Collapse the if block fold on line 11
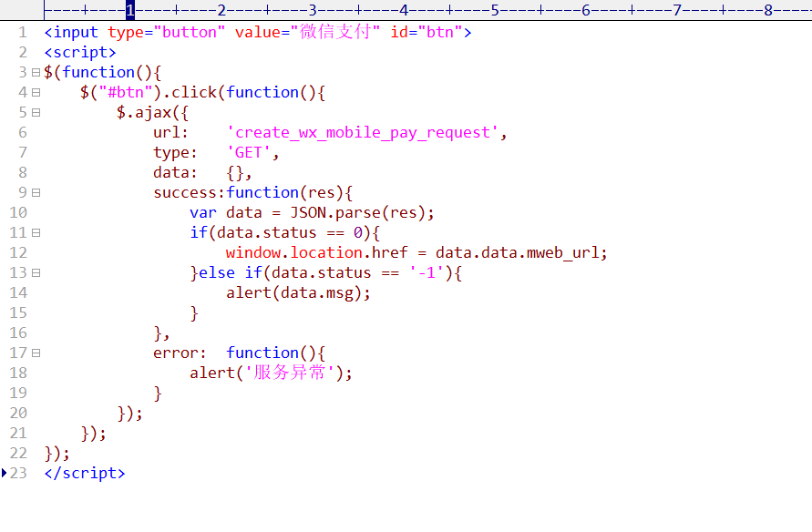This screenshot has height=532, width=812. coord(36,233)
